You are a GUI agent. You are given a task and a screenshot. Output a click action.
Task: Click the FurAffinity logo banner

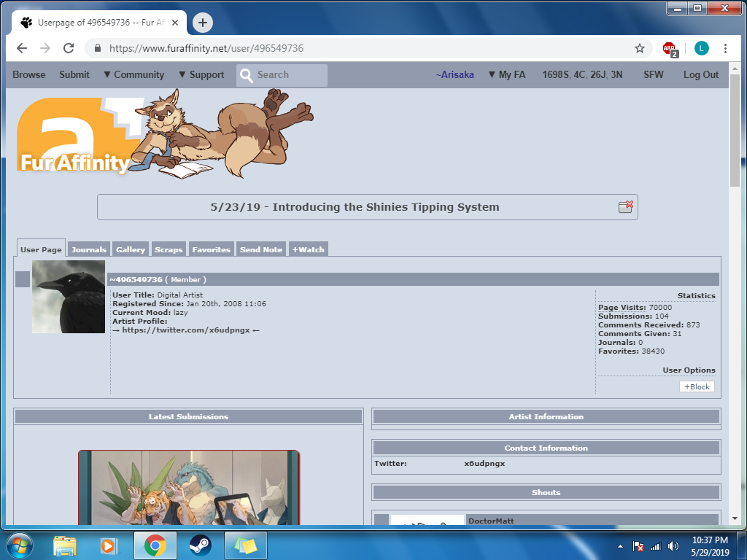[x=73, y=135]
